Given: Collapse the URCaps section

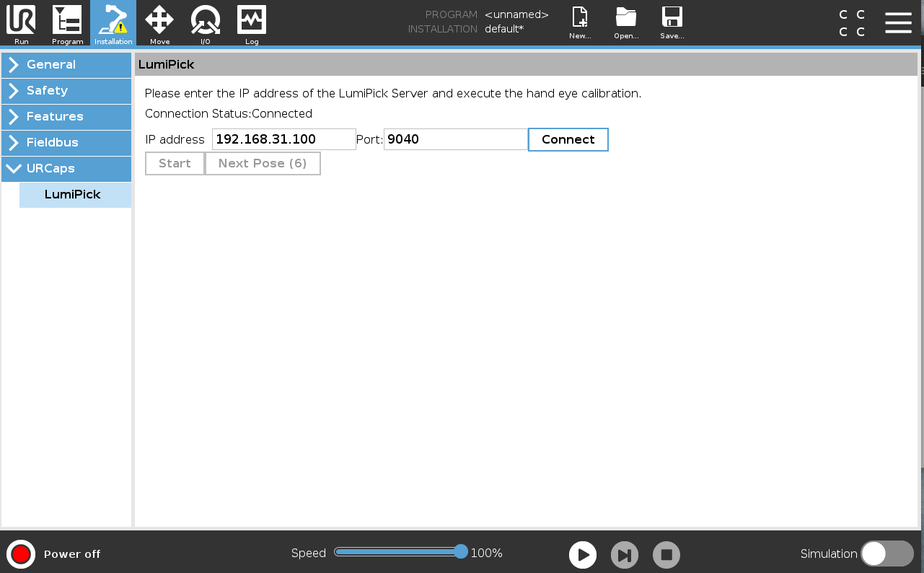Looking at the screenshot, I should click(66, 169).
